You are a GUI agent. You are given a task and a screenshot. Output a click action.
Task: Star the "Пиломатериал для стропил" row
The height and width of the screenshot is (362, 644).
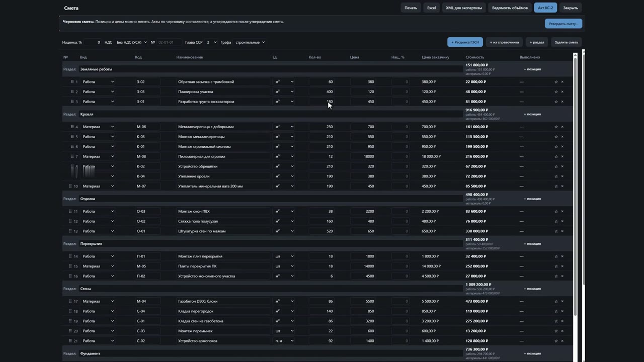click(556, 156)
